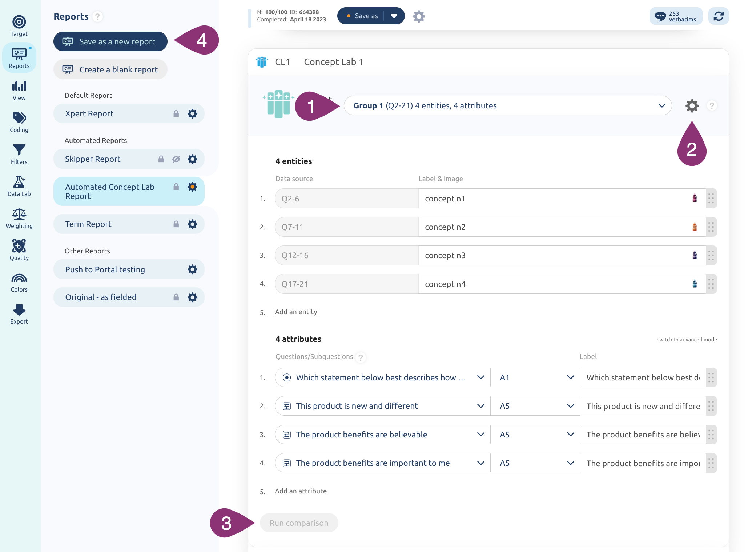Open the Term Report settings gear
756x552 pixels.
point(192,224)
